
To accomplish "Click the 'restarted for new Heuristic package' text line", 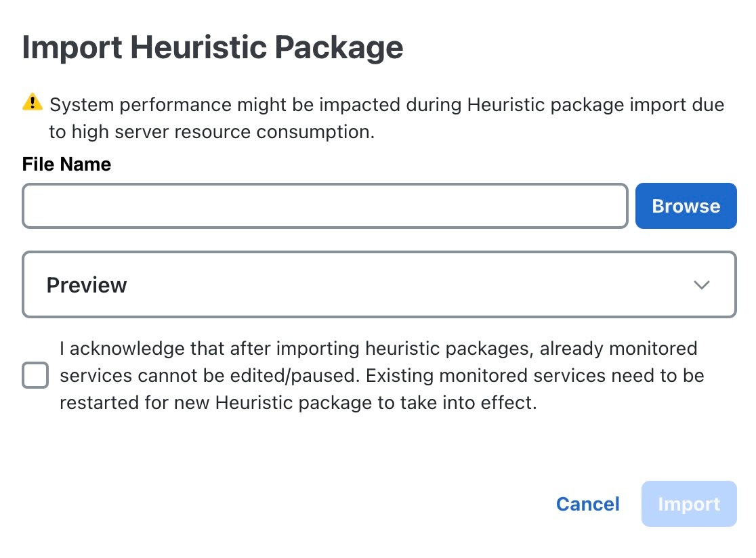I will pyautogui.click(x=298, y=402).
